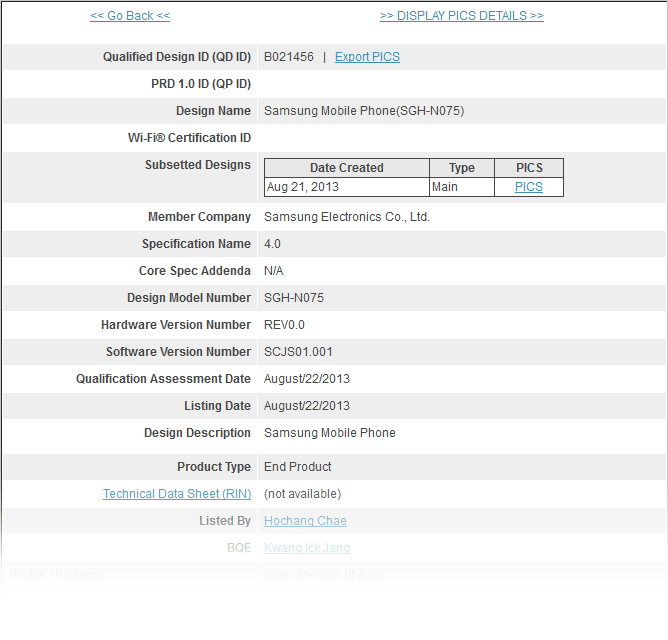Click the SCJS01.001 software version value

click(x=298, y=352)
